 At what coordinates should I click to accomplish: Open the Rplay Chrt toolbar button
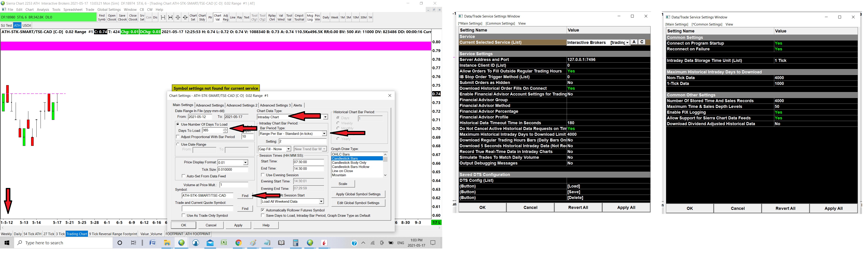[x=272, y=17]
